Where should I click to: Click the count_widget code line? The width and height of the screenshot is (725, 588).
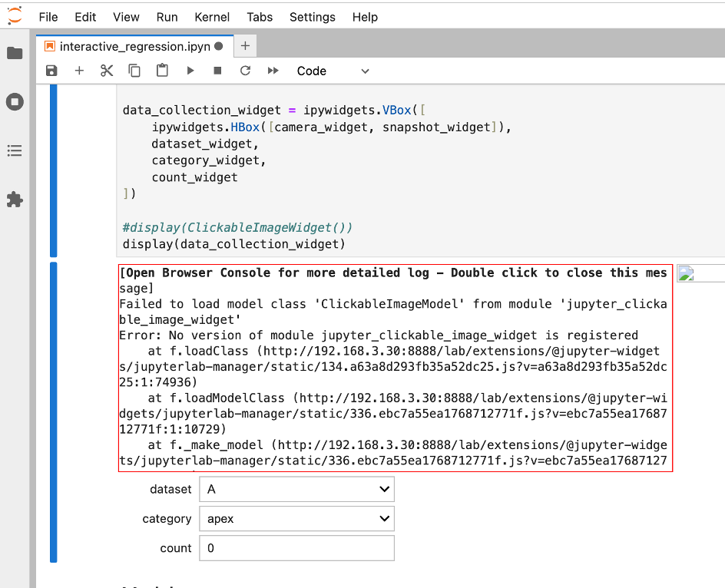coord(194,177)
